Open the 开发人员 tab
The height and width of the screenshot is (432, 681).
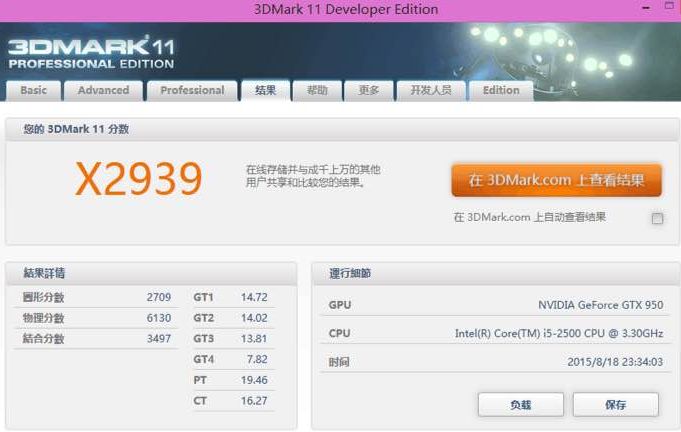tap(430, 90)
